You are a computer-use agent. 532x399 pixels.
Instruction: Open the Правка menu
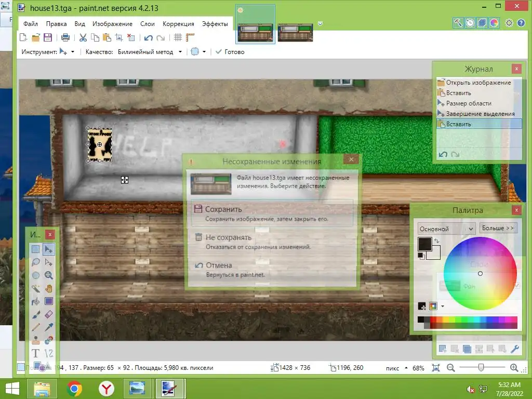pyautogui.click(x=56, y=24)
